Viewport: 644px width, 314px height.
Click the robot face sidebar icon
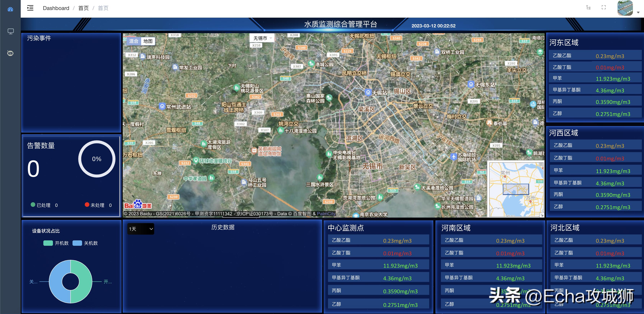point(10,53)
